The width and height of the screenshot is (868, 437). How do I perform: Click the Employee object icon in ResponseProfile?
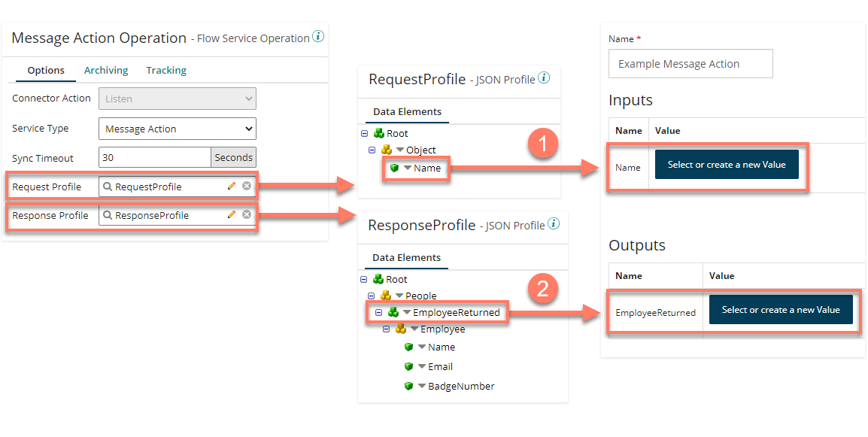(401, 329)
